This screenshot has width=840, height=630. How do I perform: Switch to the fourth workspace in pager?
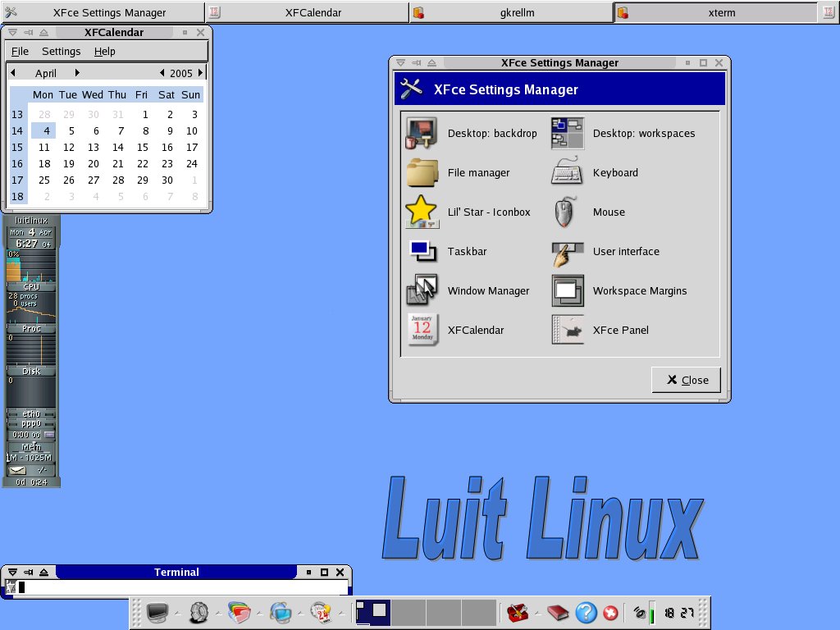pyautogui.click(x=479, y=612)
